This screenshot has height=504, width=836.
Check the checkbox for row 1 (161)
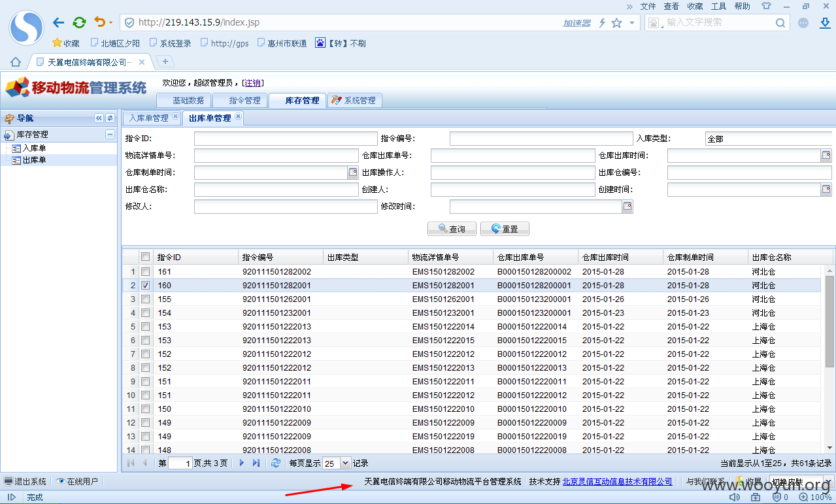[146, 271]
